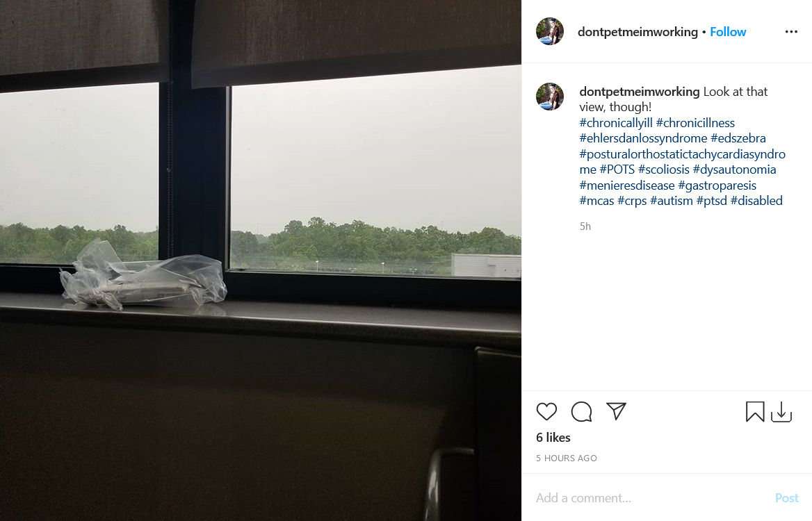View who liked via 6 likes
Image resolution: width=812 pixels, height=521 pixels.
click(553, 438)
